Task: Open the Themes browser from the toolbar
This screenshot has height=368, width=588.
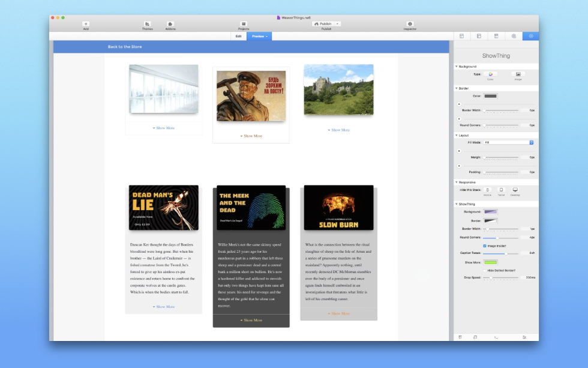Action: [148, 25]
